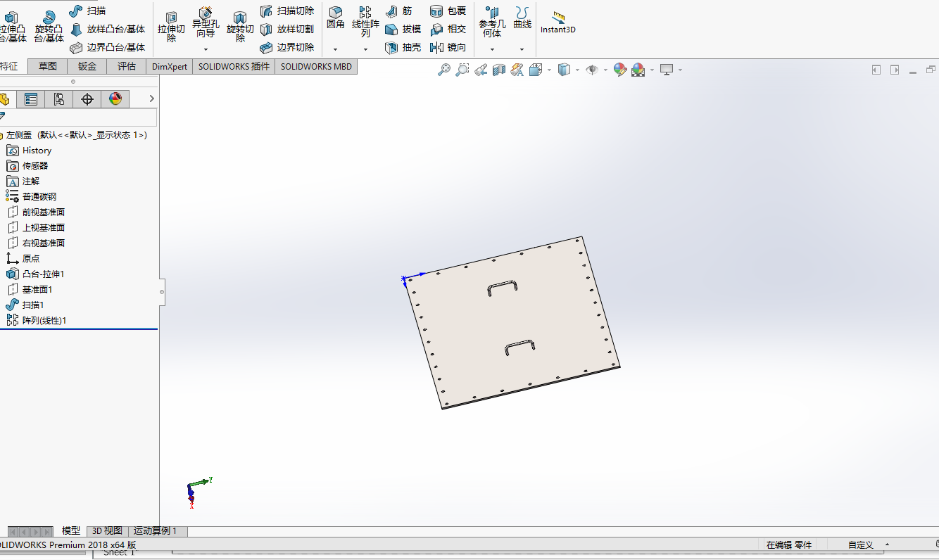
Task: Select the History folder in tree
Action: 28,150
